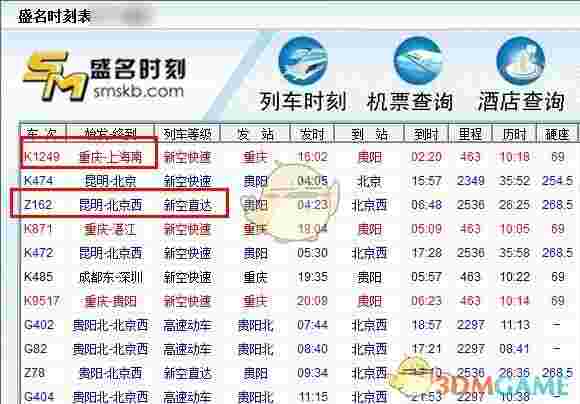Select train G402 in the list
Image resolution: width=580 pixels, height=404 pixels.
point(39,325)
